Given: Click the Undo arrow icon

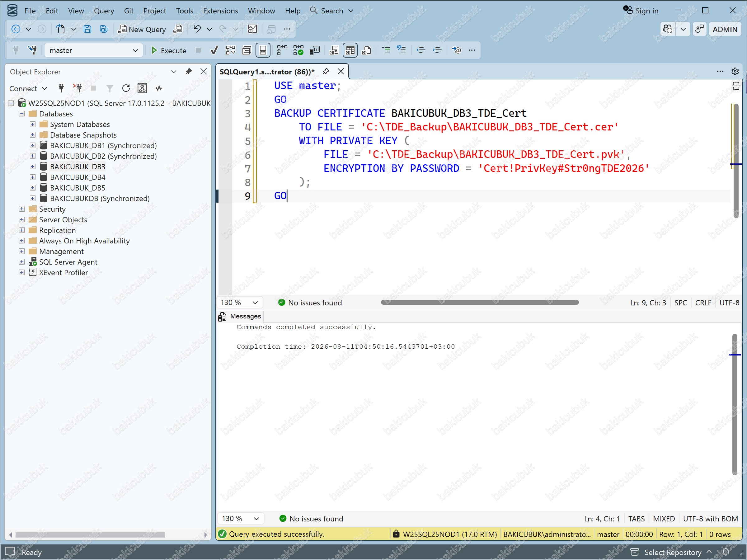Looking at the screenshot, I should tap(197, 29).
